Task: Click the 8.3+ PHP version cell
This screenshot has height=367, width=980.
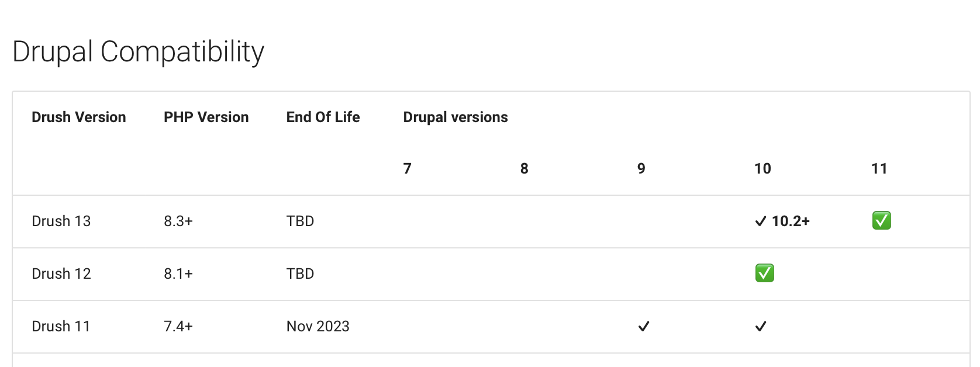Action: coord(178,221)
